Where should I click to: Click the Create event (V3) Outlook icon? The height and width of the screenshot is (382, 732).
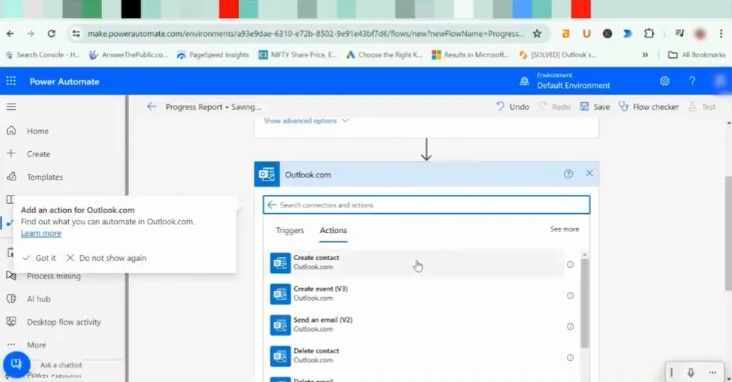pyautogui.click(x=280, y=294)
